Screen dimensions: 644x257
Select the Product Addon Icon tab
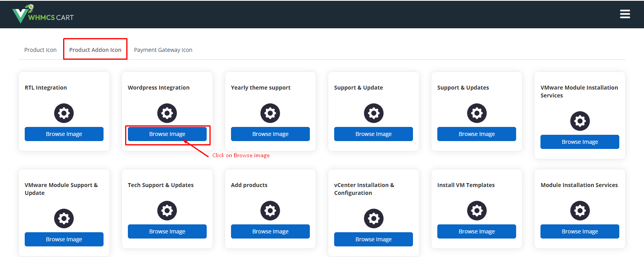tap(95, 50)
